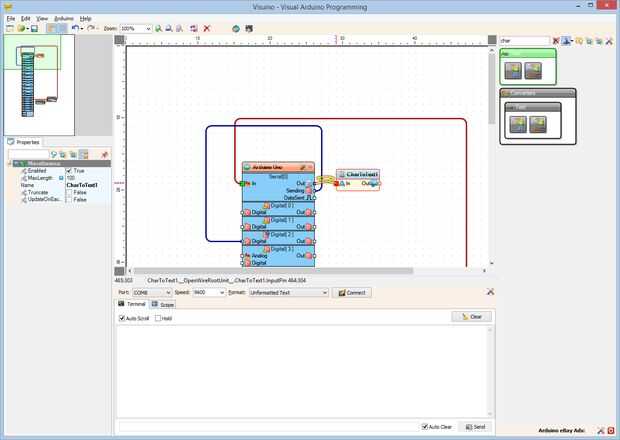Toggle the Hold checkbox

[158, 318]
